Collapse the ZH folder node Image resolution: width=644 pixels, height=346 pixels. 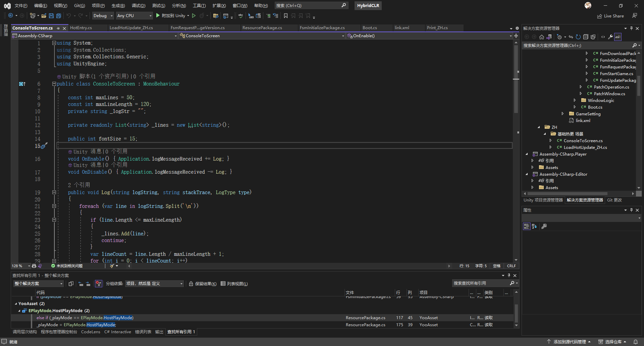coord(539,127)
